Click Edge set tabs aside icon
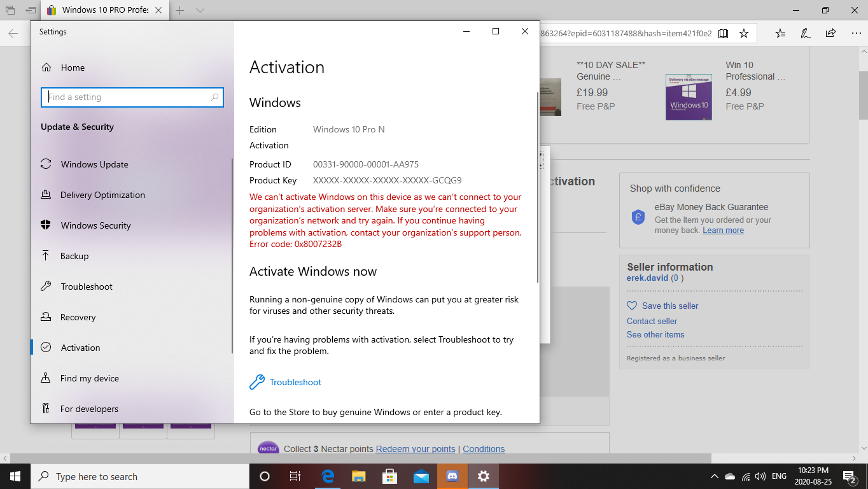Viewport: 868px width, 489px height. tap(31, 10)
